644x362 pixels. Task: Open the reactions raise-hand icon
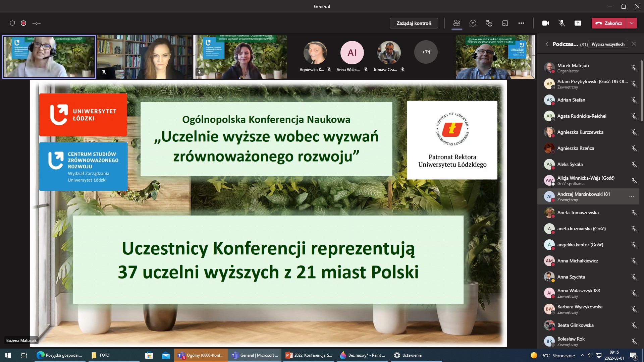pos(489,23)
